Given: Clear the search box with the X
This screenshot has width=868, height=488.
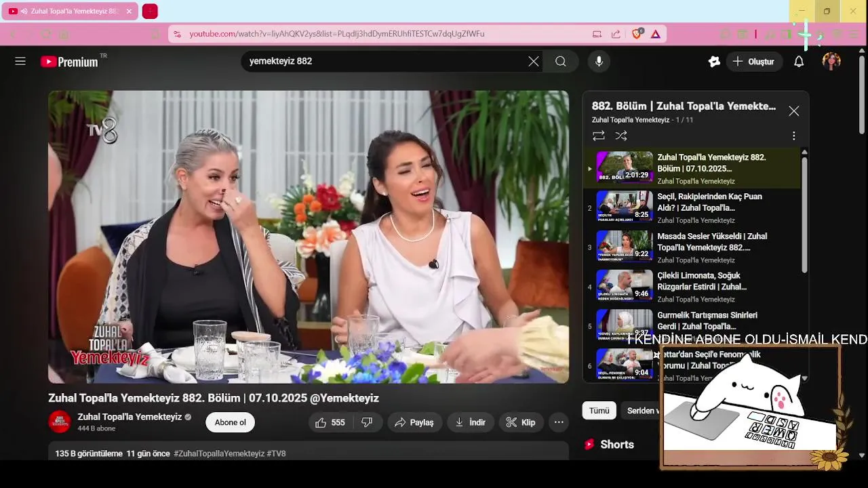Looking at the screenshot, I should point(534,62).
